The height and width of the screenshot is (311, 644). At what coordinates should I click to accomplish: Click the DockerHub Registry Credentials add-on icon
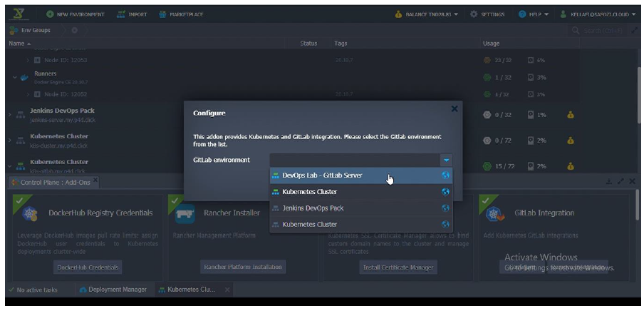tap(30, 213)
